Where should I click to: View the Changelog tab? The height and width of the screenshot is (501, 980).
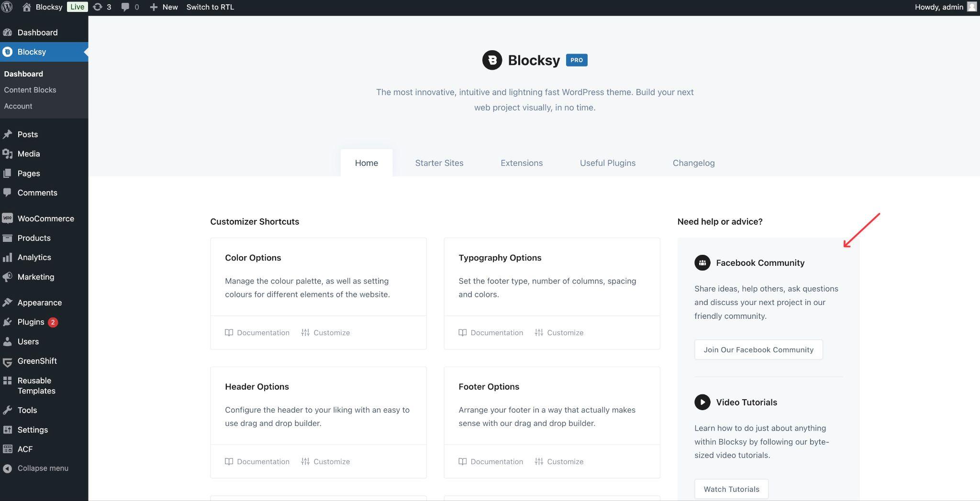693,163
